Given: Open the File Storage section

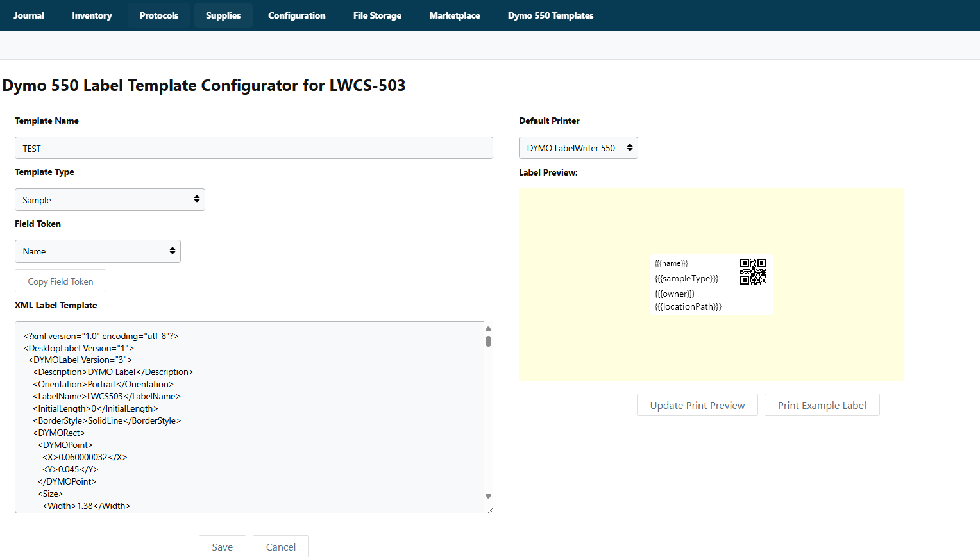Looking at the screenshot, I should [x=377, y=15].
